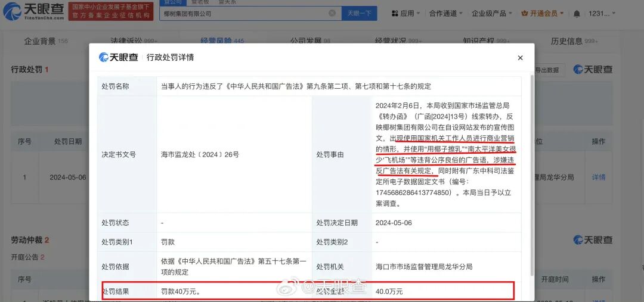
Task: Open the 应用 dropdown menu
Action: coord(406,14)
